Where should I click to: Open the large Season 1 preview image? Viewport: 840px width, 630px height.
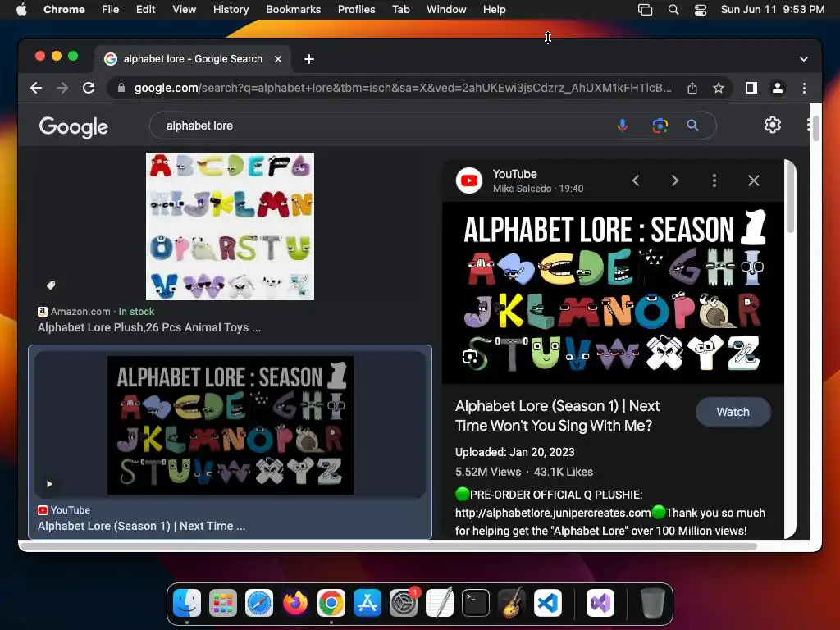pyautogui.click(x=613, y=293)
